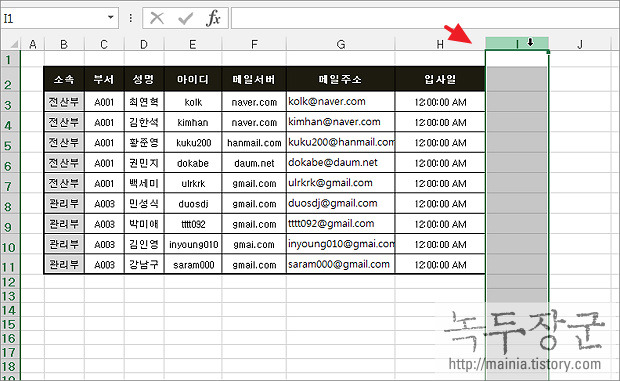Select column H header

pyautogui.click(x=440, y=44)
